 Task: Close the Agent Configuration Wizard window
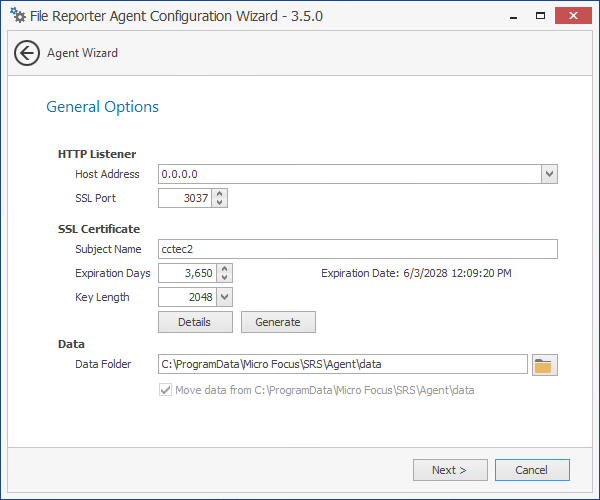pos(574,16)
